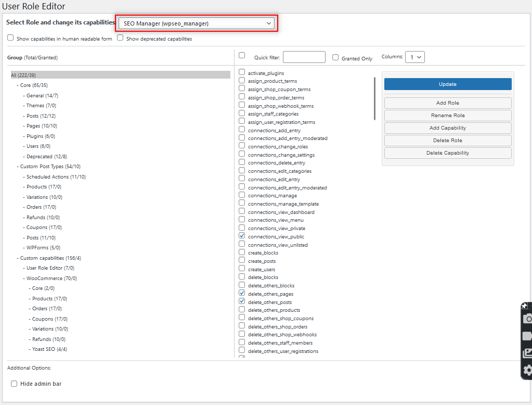Select the Pages (10/10) group

[42, 126]
